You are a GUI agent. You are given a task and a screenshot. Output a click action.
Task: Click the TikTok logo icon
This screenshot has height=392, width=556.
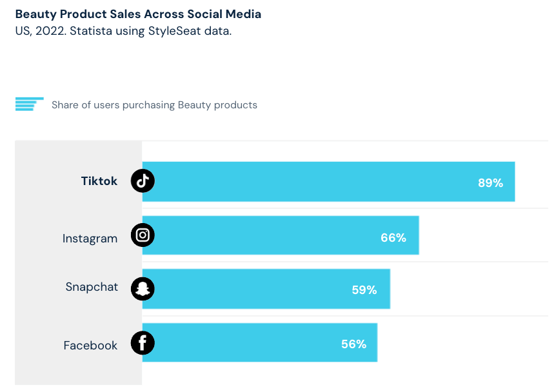[x=143, y=181]
